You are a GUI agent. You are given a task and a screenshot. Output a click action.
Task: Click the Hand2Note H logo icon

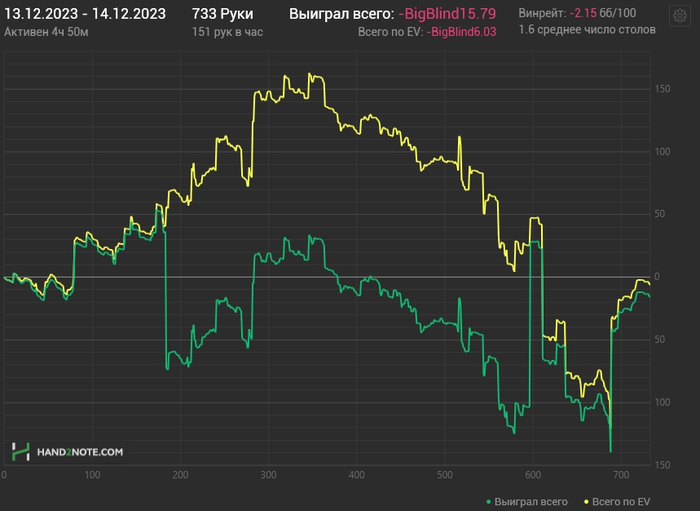(20, 452)
